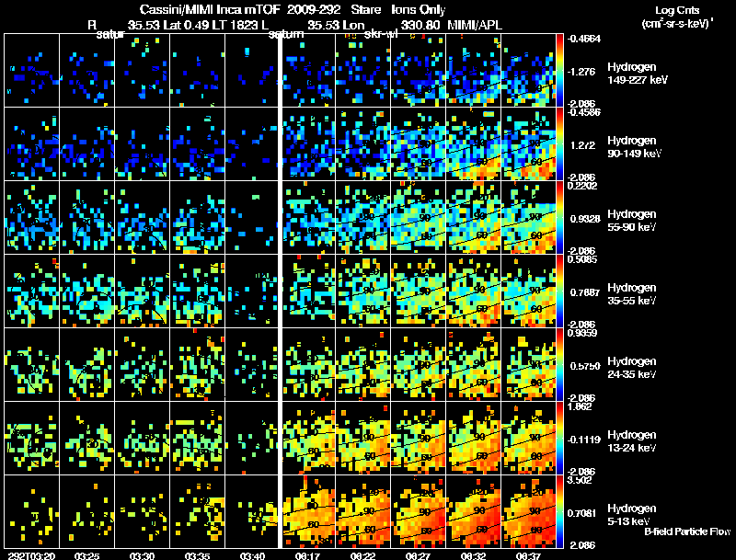Select the 03:35 panel in 13-24 keV row
This screenshot has width=736, height=560.
197,438
